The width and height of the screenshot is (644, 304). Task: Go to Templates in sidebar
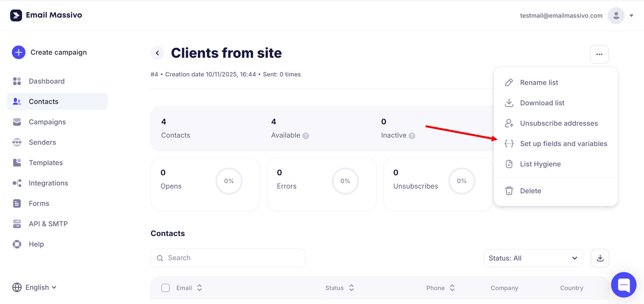point(46,163)
